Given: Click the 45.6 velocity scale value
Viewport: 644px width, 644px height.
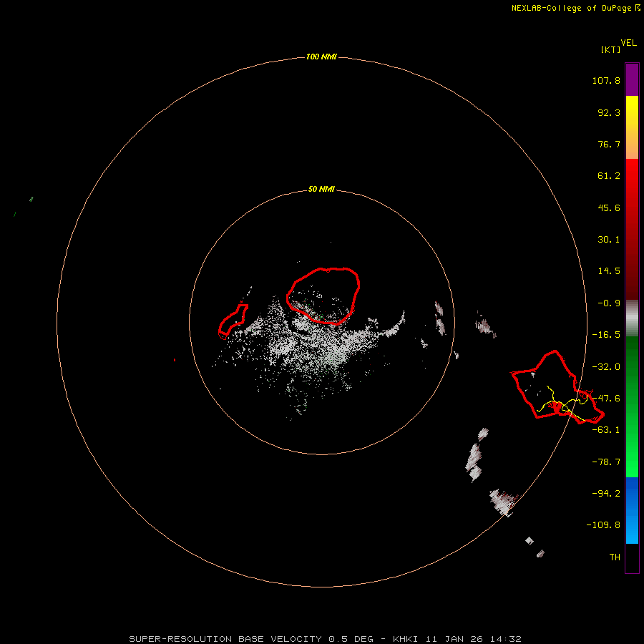Looking at the screenshot, I should [x=609, y=208].
